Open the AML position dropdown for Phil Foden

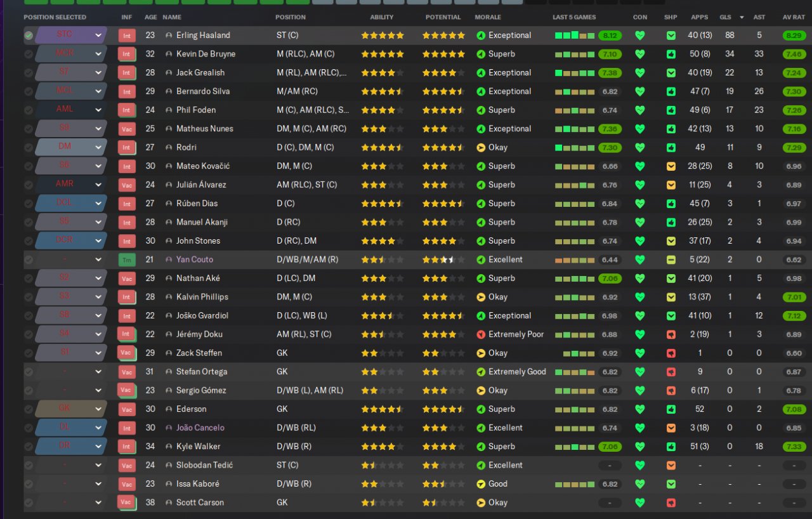(70, 110)
